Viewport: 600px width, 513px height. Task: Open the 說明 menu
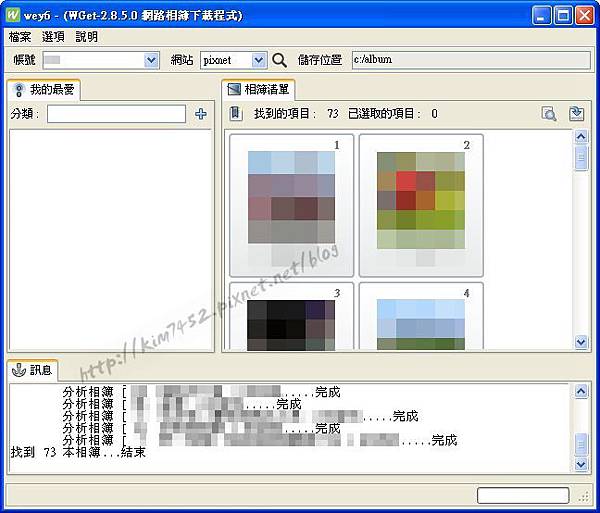[x=86, y=37]
